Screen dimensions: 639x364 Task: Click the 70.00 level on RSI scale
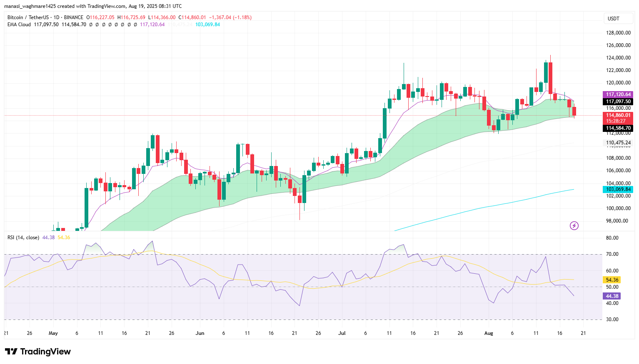(x=612, y=254)
